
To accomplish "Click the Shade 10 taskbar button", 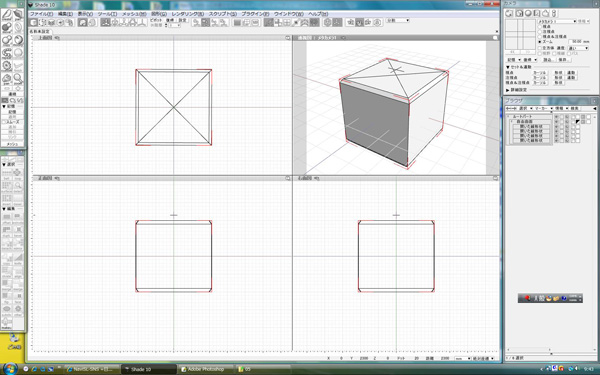I will pyautogui.click(x=149, y=369).
